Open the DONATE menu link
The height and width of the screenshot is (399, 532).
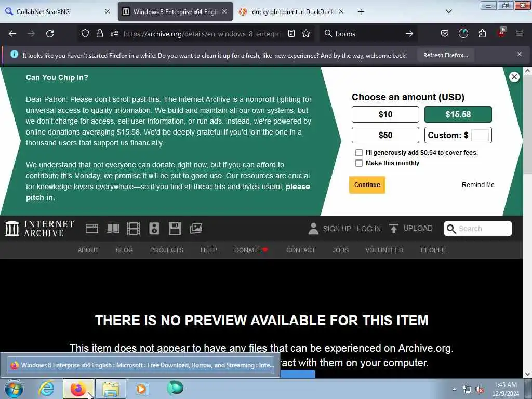pos(251,250)
